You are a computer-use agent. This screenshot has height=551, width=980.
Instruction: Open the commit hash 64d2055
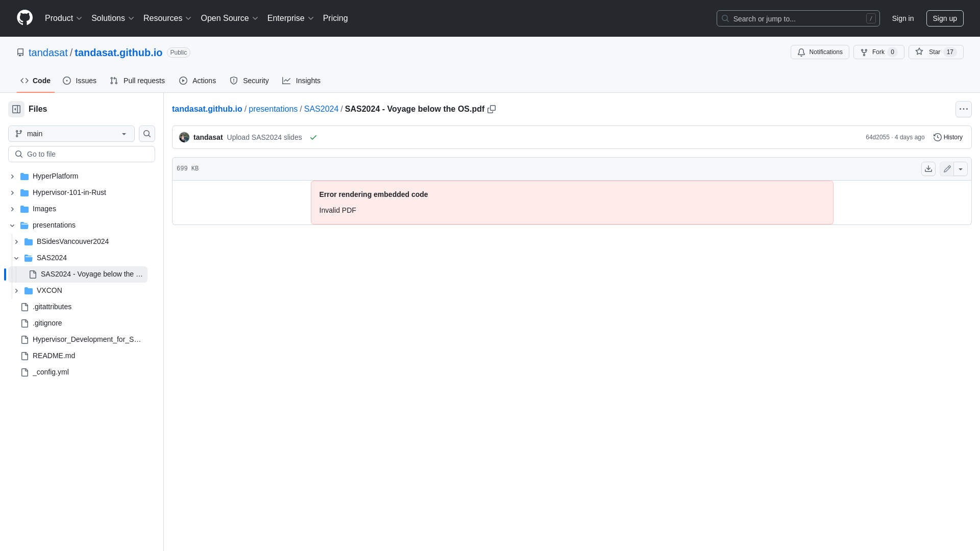pos(877,137)
